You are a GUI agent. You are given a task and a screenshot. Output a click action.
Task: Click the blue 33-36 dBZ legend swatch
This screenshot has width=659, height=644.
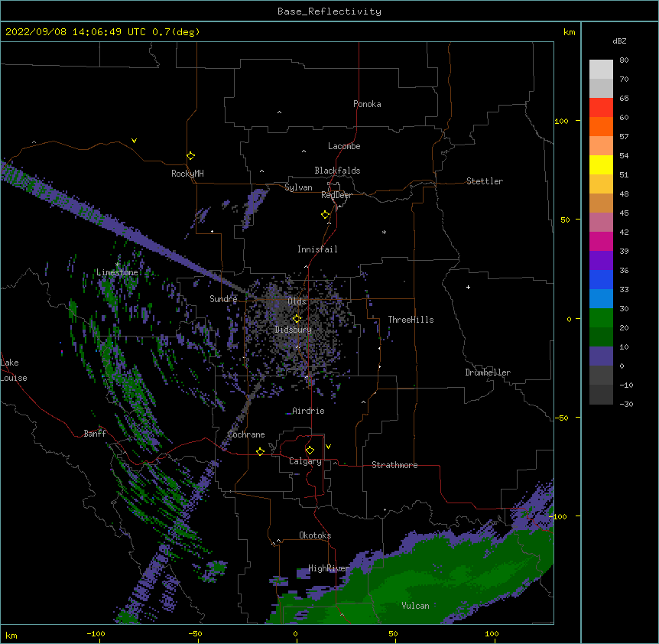tap(601, 279)
